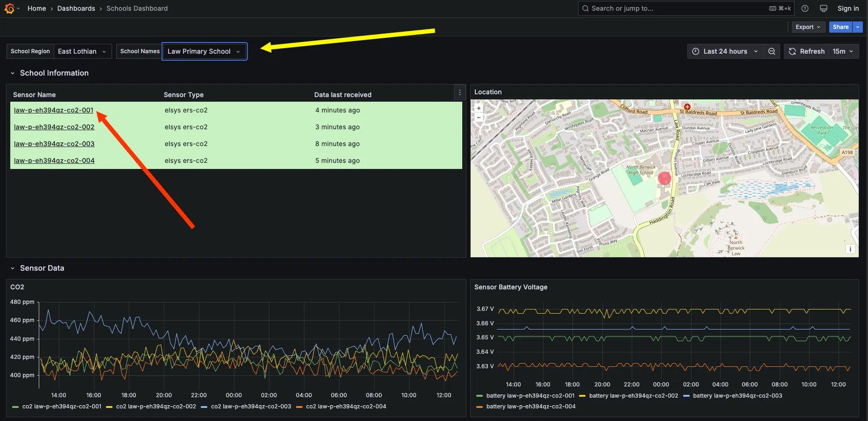Click the Location panel title

click(488, 92)
